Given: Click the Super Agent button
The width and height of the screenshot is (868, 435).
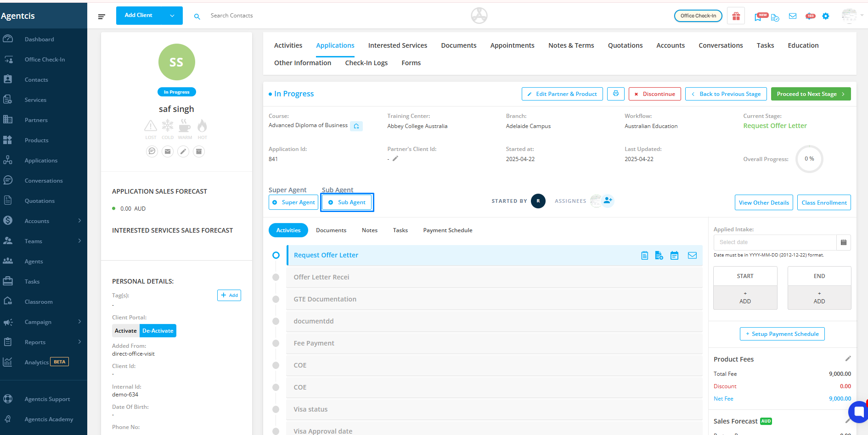Looking at the screenshot, I should click(x=293, y=202).
